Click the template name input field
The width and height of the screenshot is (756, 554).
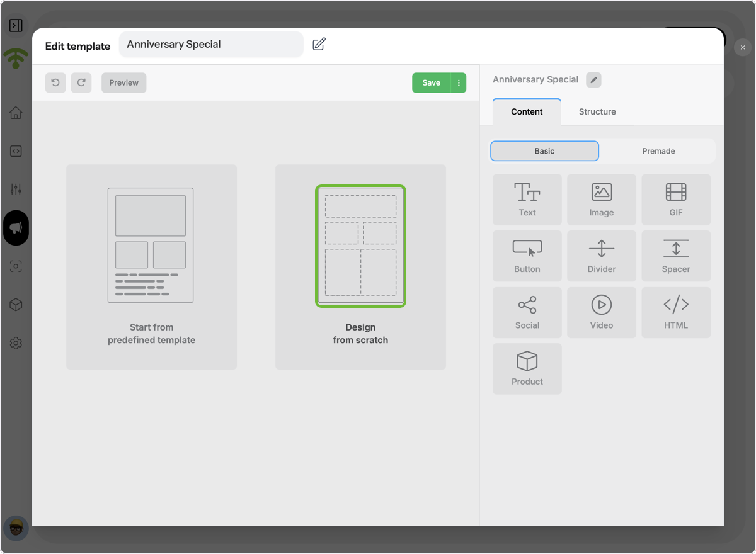point(211,45)
